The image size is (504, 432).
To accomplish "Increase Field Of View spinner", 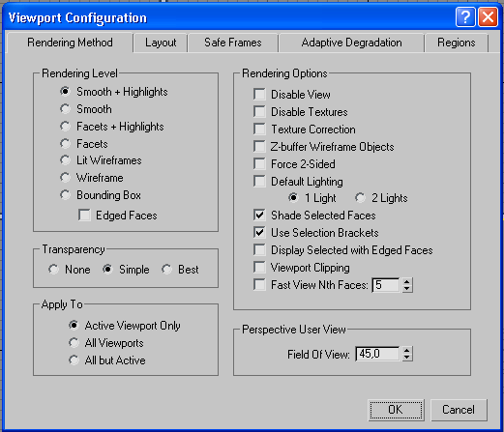I will (407, 351).
